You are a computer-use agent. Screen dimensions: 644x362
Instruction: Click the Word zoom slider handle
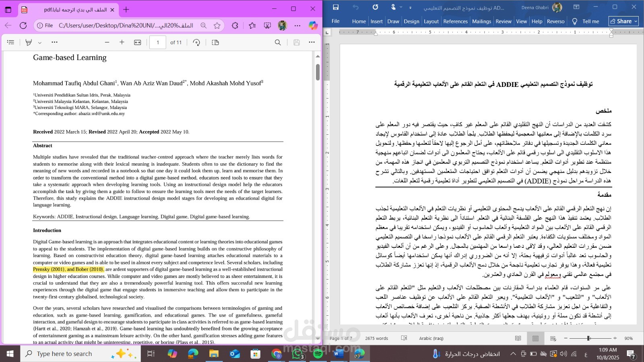point(588,338)
